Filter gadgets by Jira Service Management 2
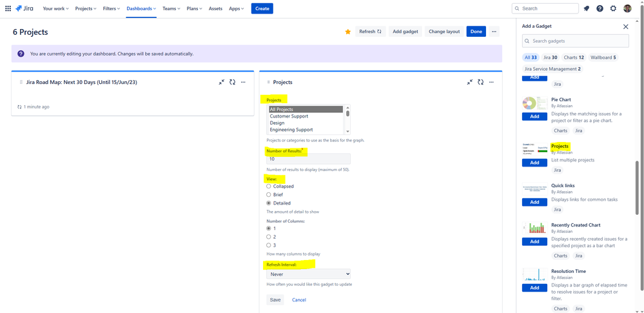Image resolution: width=644 pixels, height=313 pixels. click(553, 69)
